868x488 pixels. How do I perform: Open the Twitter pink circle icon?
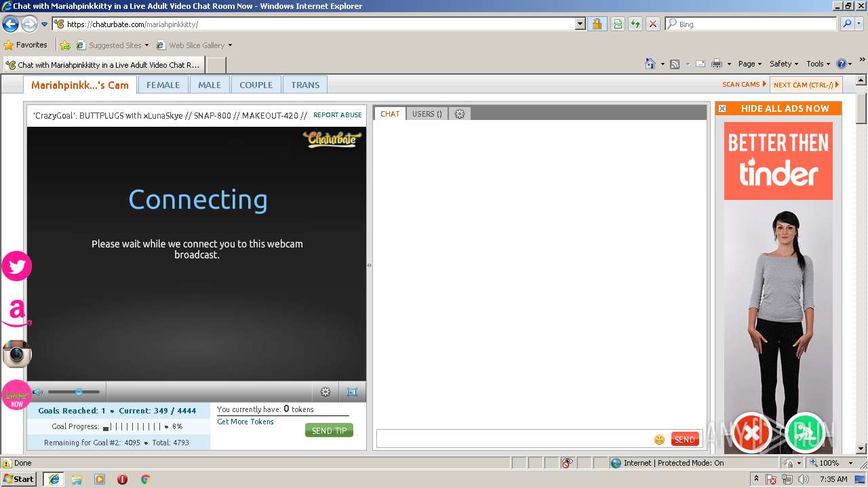(x=16, y=266)
